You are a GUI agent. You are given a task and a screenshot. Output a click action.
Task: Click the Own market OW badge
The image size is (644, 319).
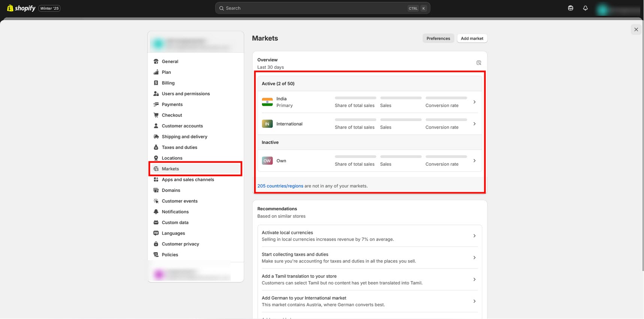coord(267,161)
